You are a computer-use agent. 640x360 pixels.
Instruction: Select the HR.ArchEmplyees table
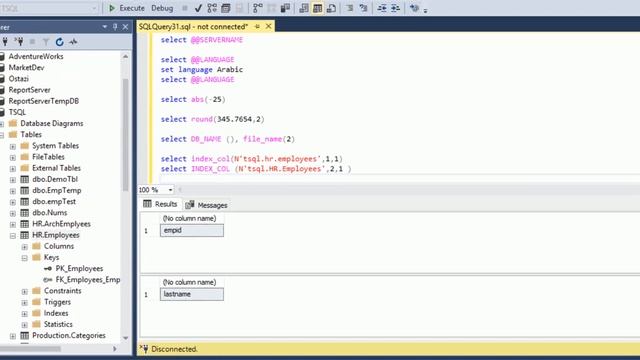click(61, 224)
